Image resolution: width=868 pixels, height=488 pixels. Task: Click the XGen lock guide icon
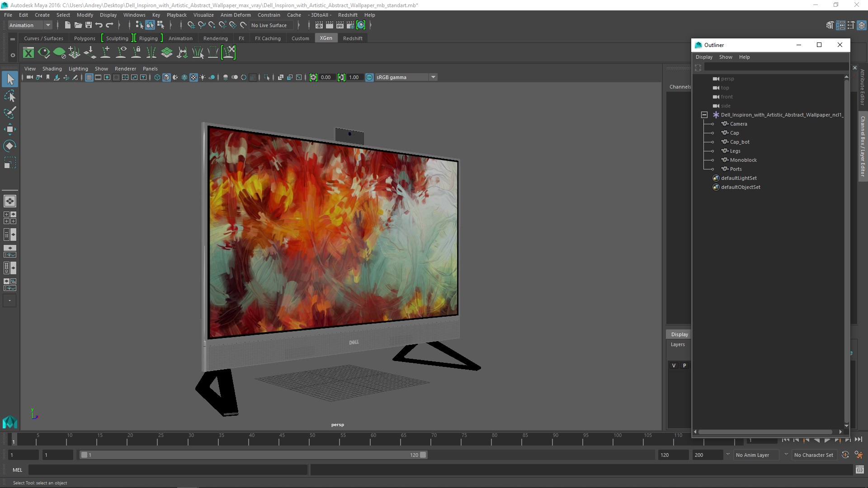pyautogui.click(x=136, y=53)
